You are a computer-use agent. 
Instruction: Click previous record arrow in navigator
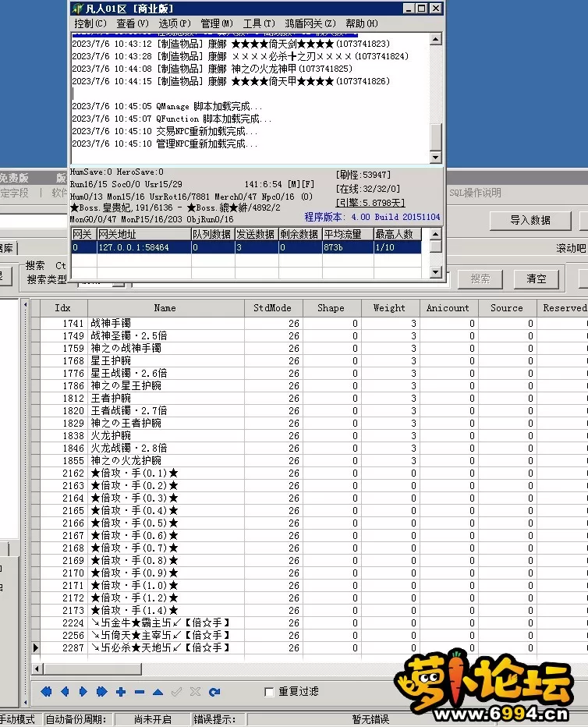tap(65, 692)
